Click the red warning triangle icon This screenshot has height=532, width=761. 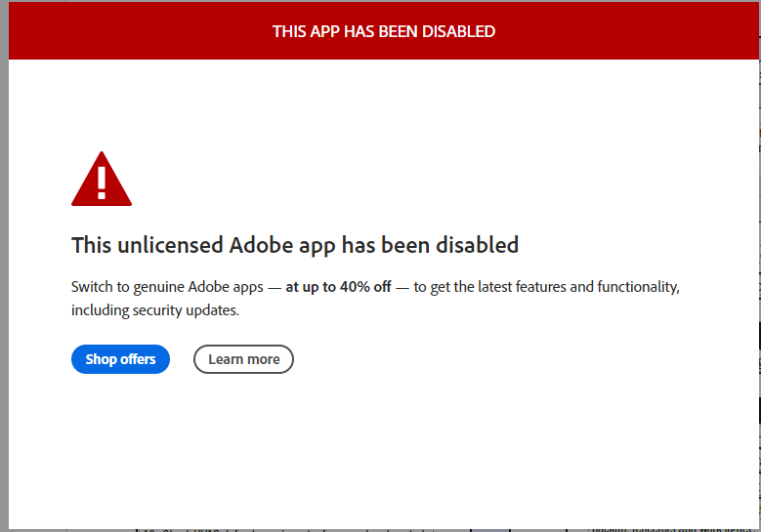point(102,180)
